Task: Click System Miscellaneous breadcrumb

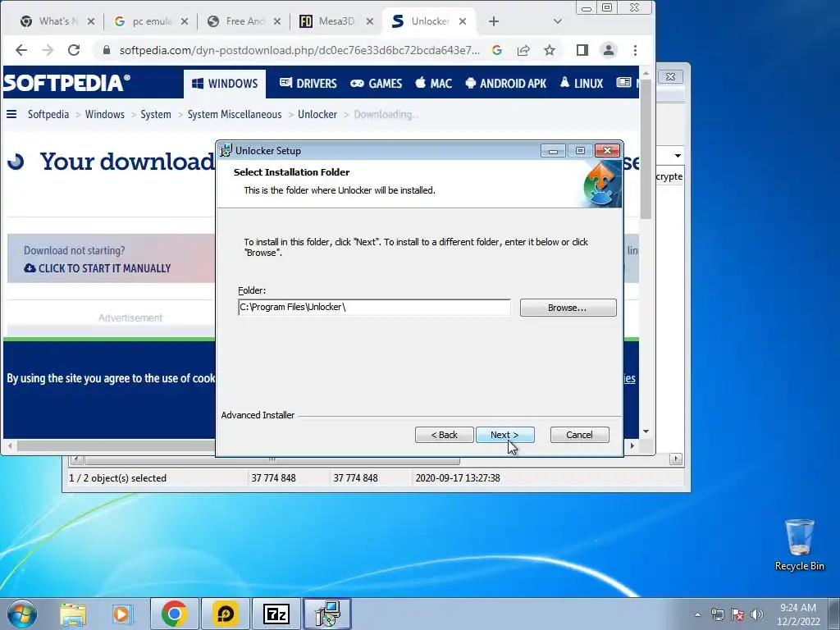Action: (x=235, y=115)
